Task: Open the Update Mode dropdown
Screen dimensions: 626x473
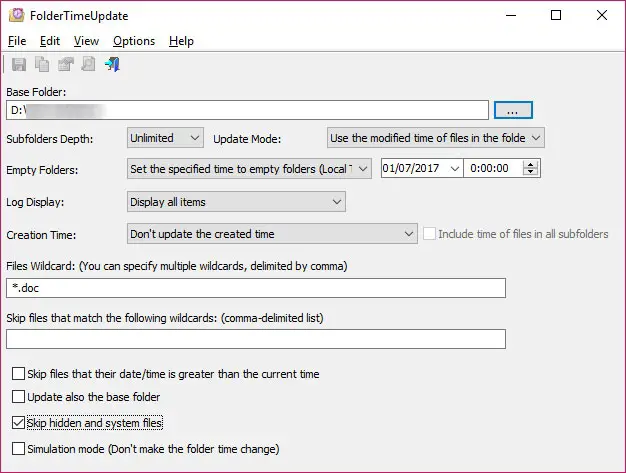Action: (x=436, y=138)
